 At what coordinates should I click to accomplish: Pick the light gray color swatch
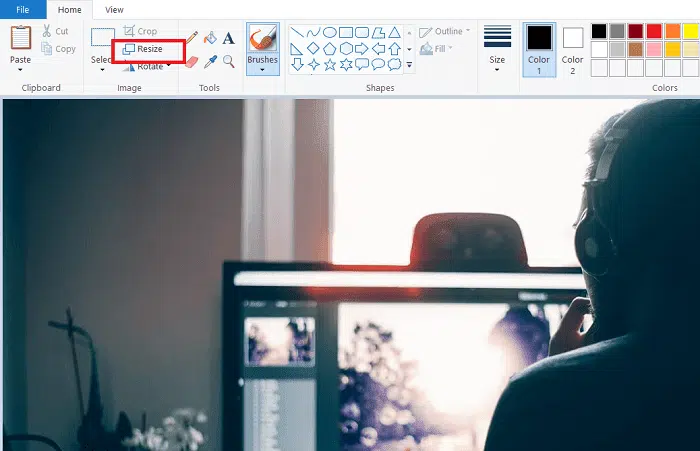617,50
